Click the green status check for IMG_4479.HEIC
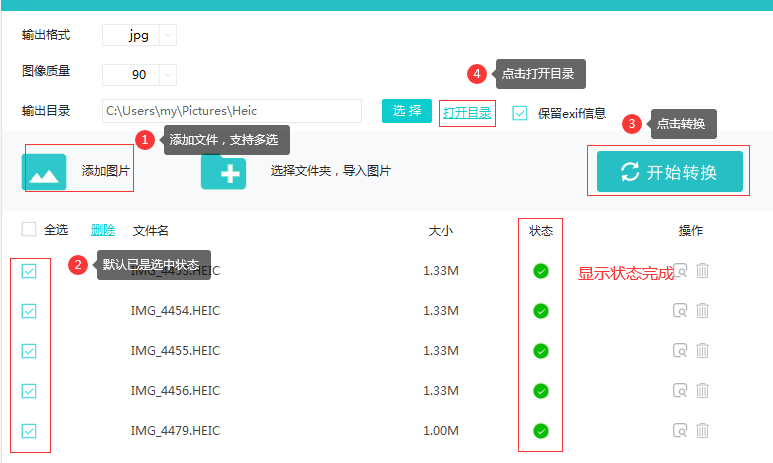This screenshot has width=773, height=463. coord(541,431)
